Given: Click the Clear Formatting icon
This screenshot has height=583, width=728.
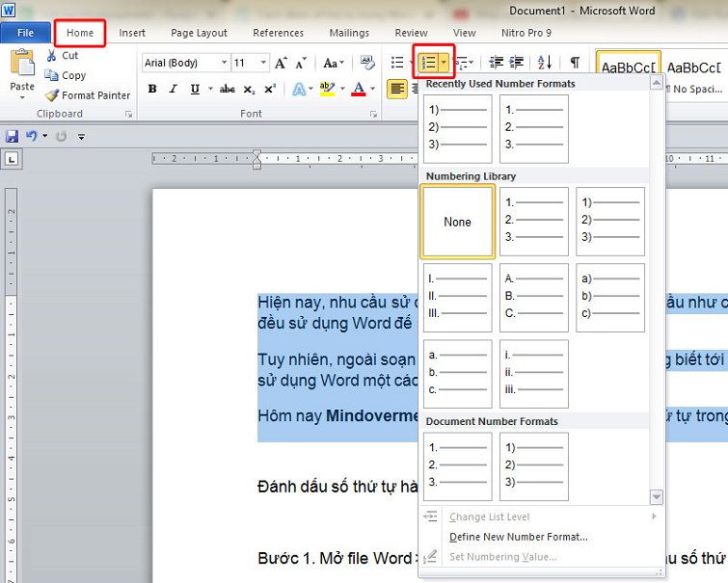Looking at the screenshot, I should pos(367,63).
